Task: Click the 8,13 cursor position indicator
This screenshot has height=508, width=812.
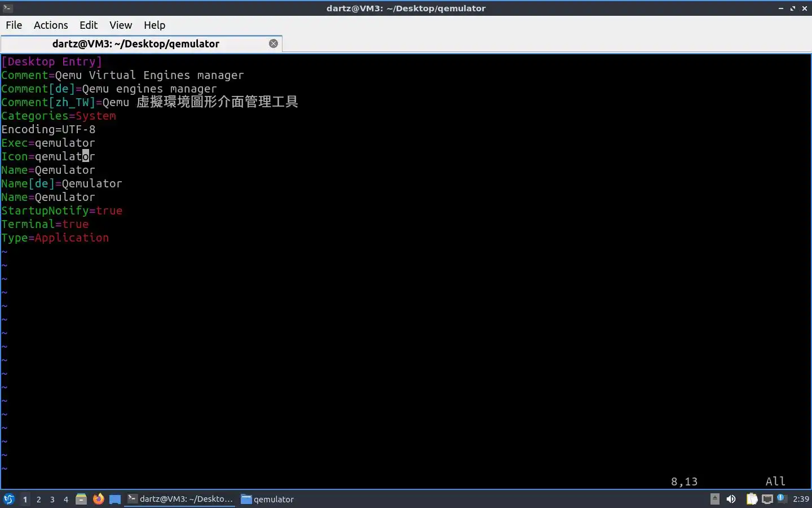Action: point(684,481)
